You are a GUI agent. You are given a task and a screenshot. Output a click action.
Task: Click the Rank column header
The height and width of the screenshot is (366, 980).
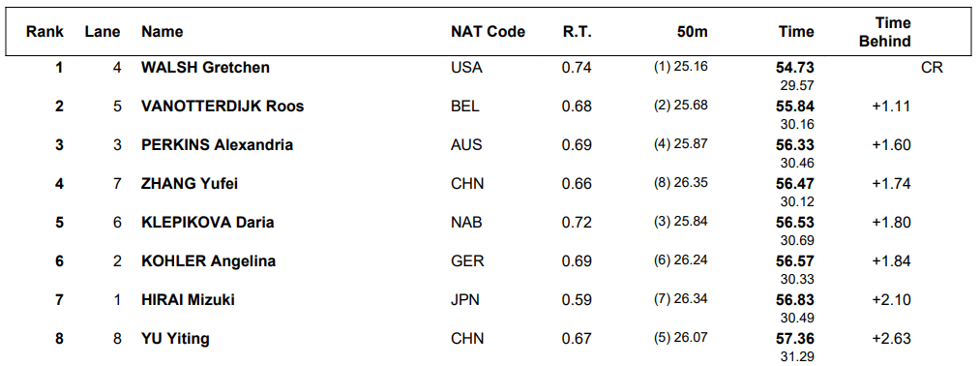[45, 32]
